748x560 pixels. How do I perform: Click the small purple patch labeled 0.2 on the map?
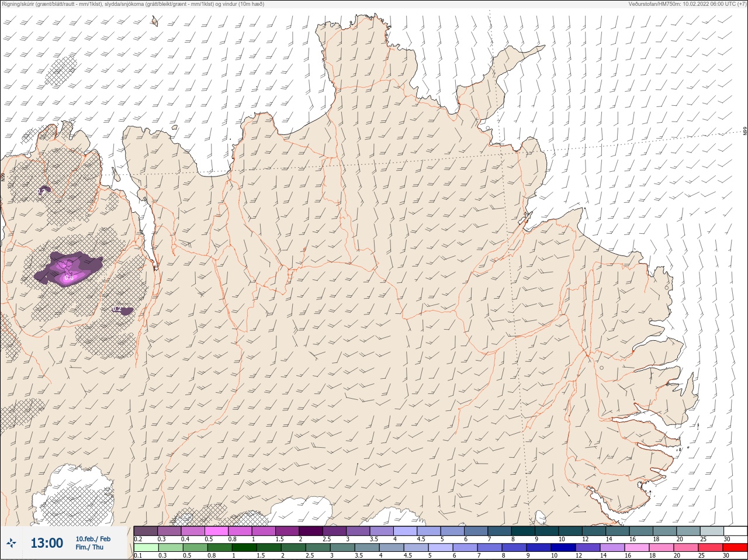click(x=122, y=310)
